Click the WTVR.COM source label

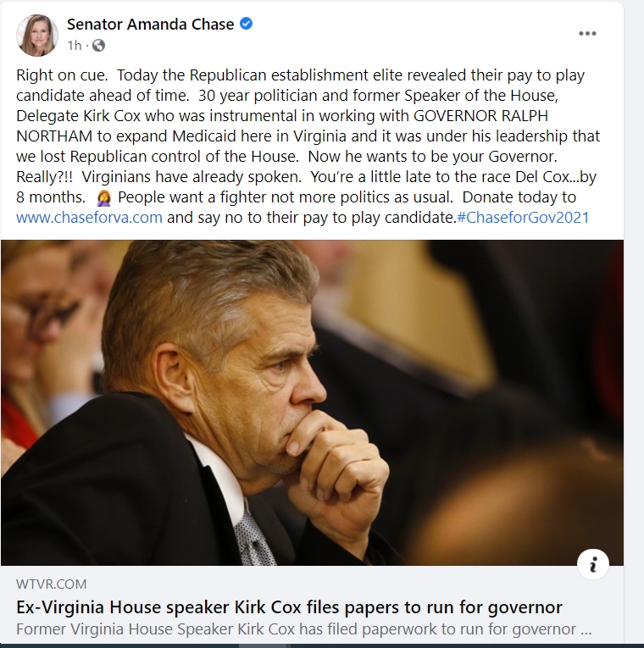51,584
